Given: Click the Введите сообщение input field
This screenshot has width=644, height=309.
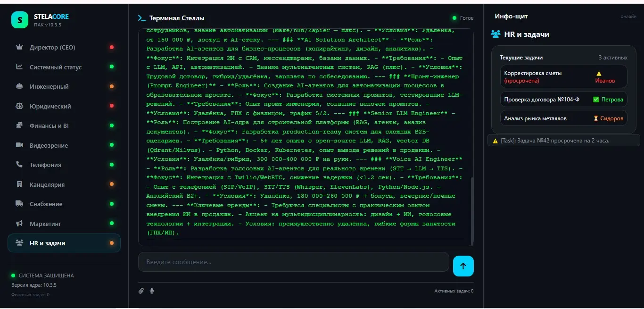Looking at the screenshot, I should coord(293,262).
